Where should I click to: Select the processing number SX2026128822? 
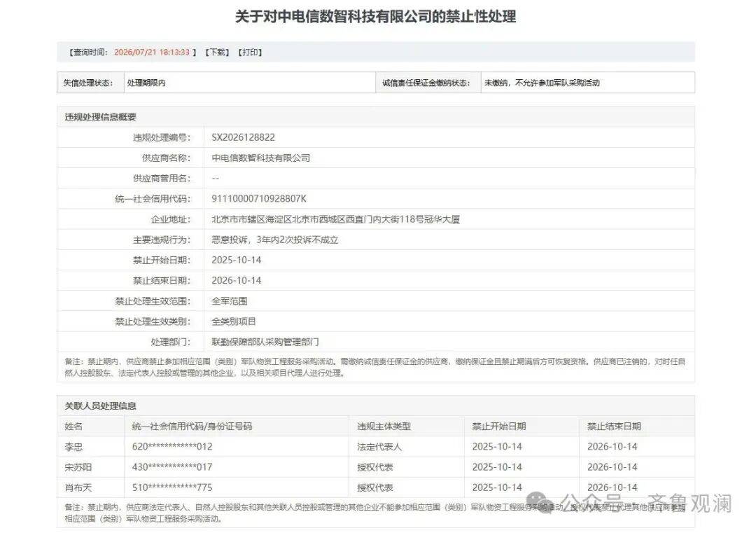tap(244, 137)
